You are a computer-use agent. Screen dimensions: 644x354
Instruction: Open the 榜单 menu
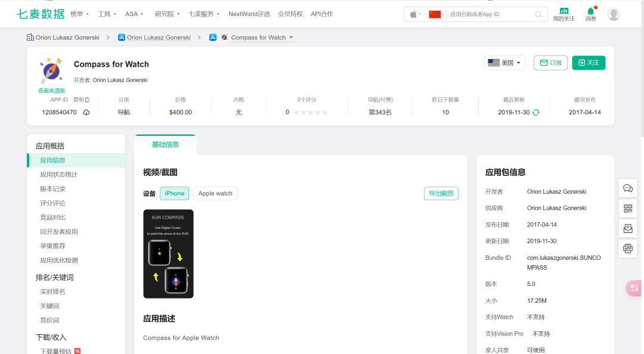[80, 14]
